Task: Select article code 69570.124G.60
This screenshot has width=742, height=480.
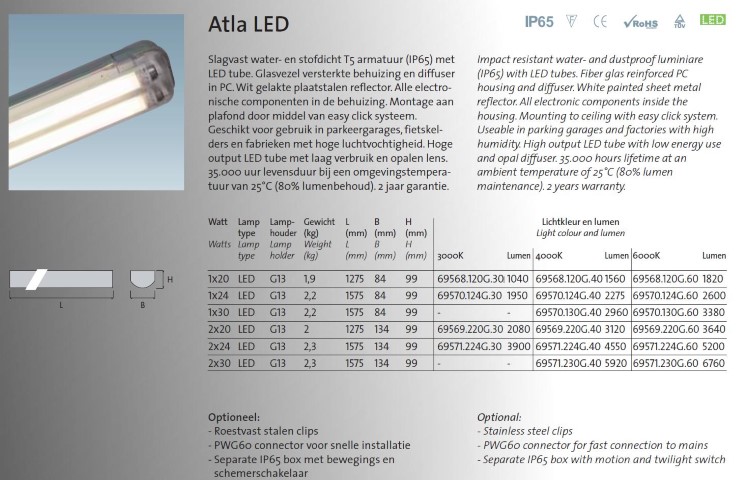Action: click(x=665, y=296)
